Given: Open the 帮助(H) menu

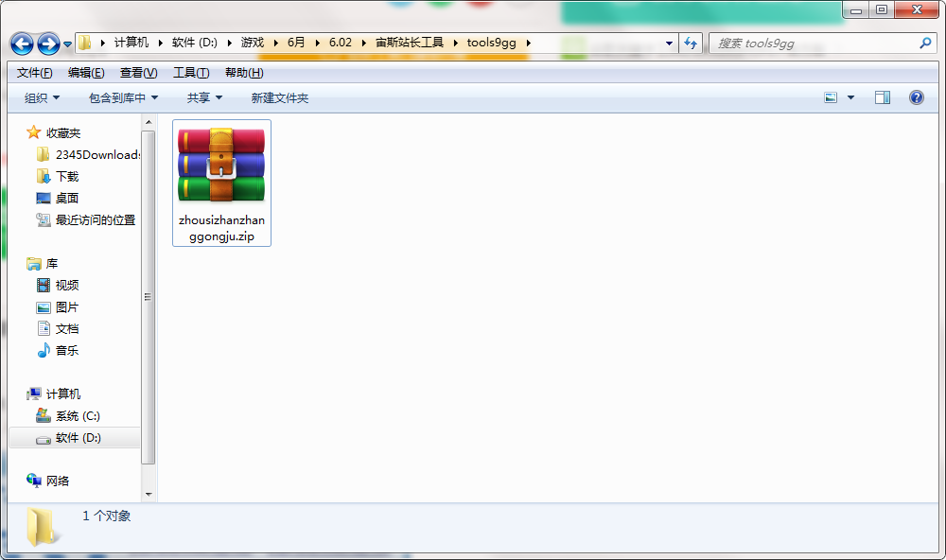Looking at the screenshot, I should (244, 73).
